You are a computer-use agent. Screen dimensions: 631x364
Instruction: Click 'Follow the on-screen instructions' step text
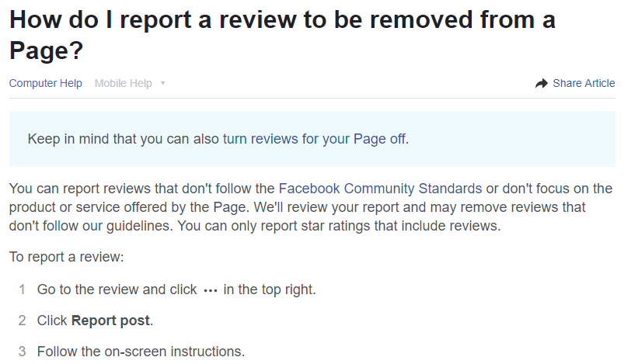[141, 352]
